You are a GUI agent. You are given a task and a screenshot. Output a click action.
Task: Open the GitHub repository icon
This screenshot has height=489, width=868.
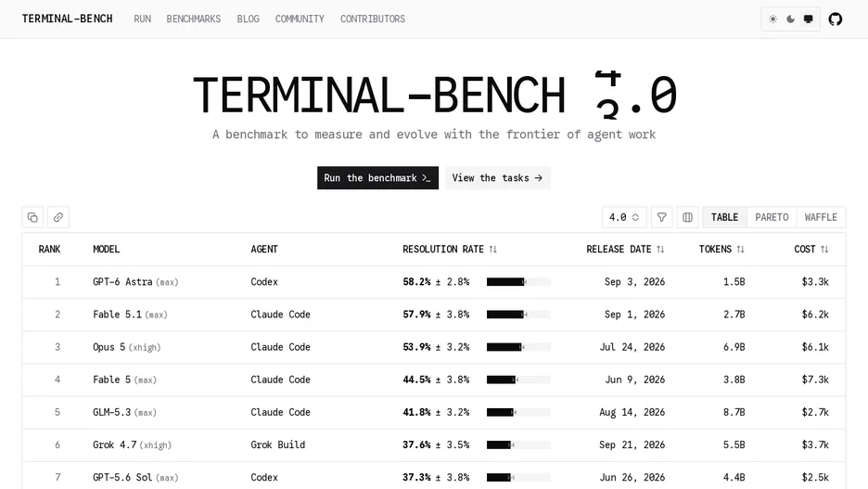point(835,19)
